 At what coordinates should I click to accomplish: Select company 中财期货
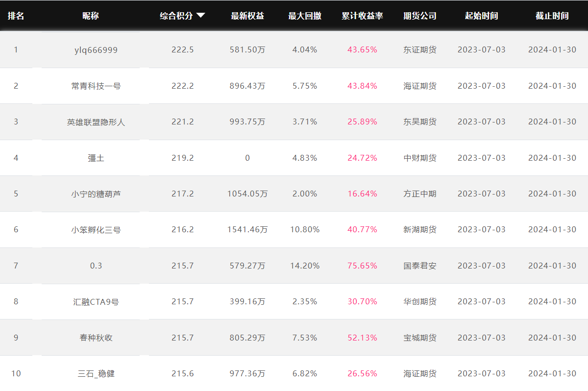(x=420, y=158)
